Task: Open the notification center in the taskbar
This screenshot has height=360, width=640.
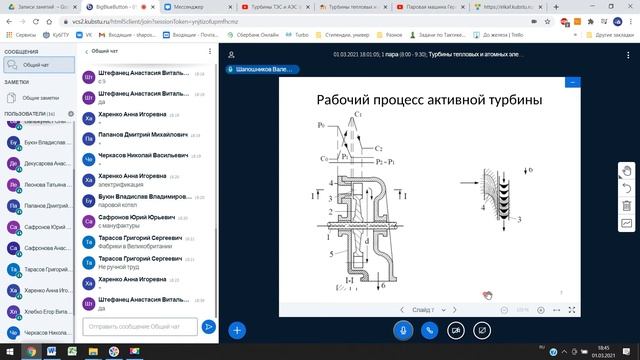Action: click(x=627, y=351)
